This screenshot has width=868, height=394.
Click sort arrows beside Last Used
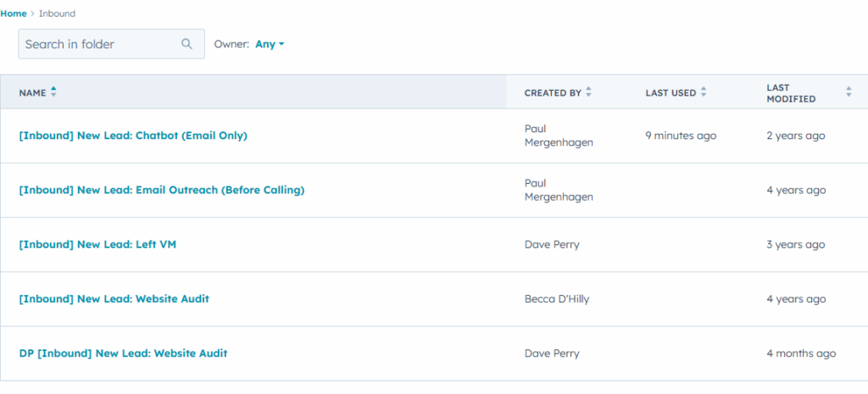(704, 92)
